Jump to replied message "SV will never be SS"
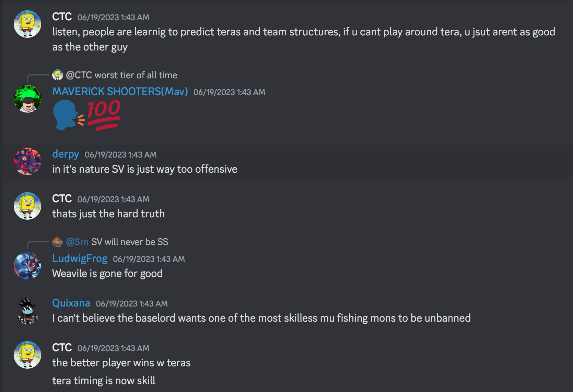Viewport: 573px width, 392px height. pyautogui.click(x=130, y=242)
